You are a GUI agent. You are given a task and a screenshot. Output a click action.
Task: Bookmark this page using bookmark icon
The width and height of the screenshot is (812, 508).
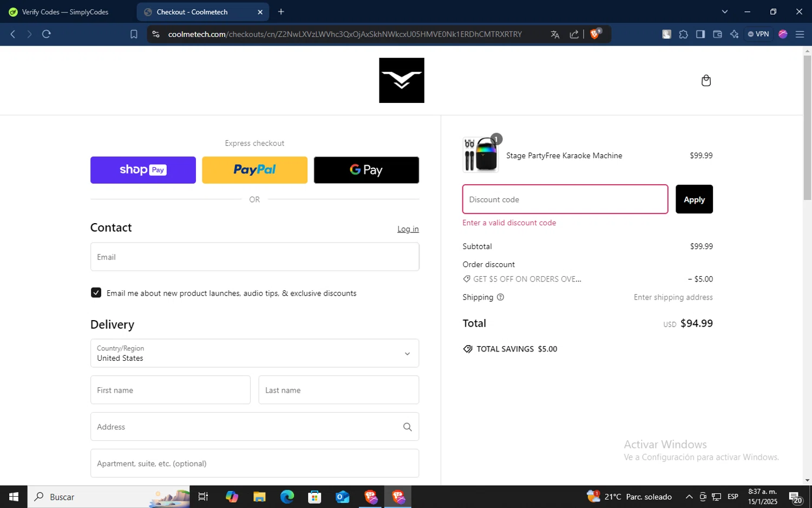(134, 34)
